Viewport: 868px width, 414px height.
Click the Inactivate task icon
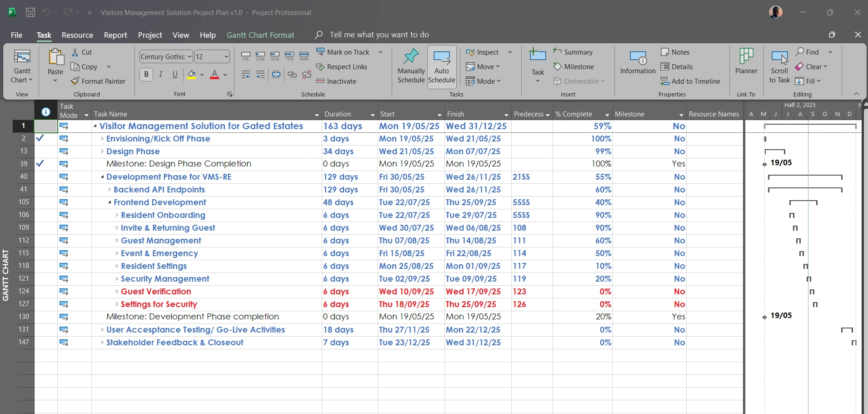click(320, 81)
